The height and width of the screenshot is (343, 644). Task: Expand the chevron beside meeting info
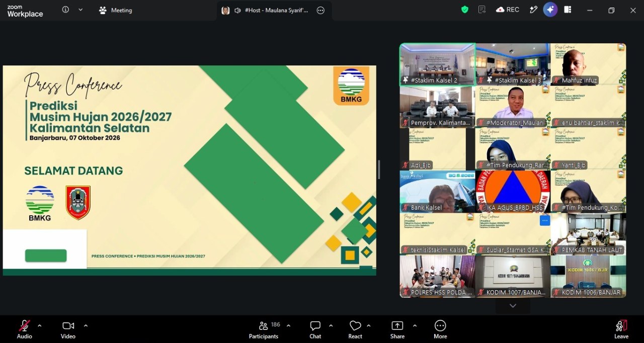click(80, 10)
